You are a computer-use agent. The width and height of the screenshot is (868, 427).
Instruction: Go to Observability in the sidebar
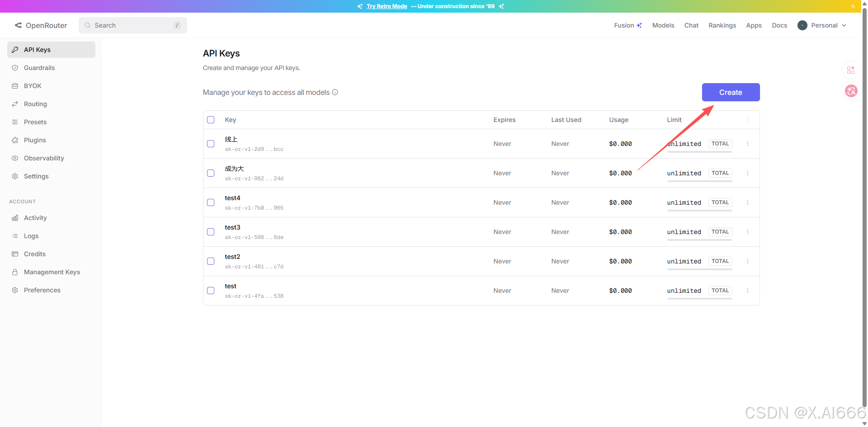coord(51,158)
